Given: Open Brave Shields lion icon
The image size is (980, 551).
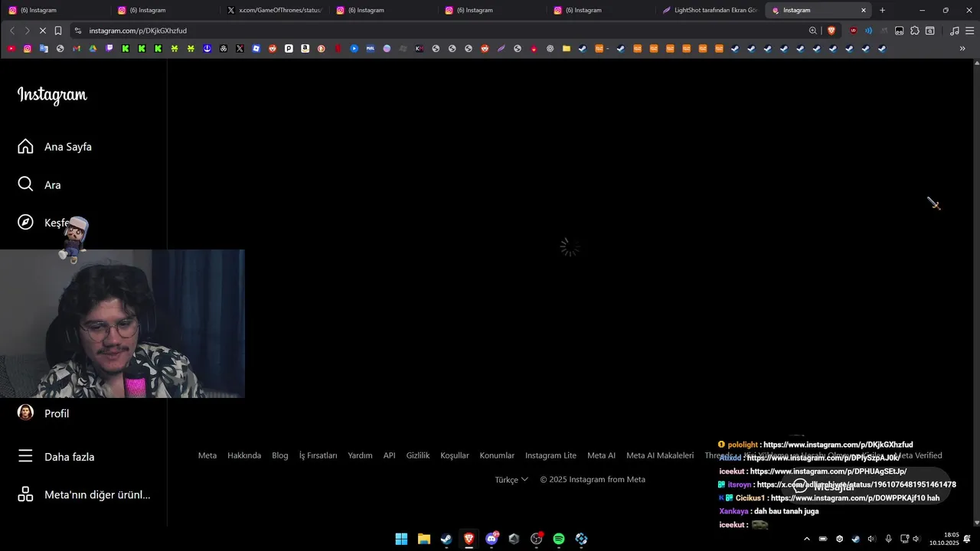Looking at the screenshot, I should pos(831,31).
